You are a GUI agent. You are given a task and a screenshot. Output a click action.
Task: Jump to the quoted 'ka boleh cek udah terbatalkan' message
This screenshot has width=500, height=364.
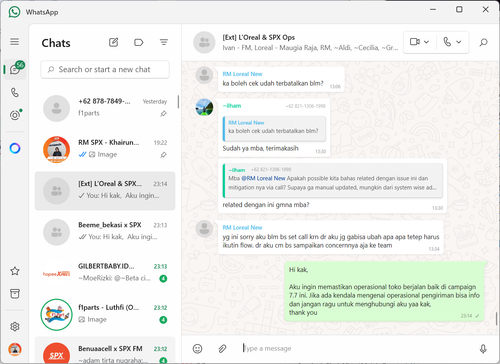[x=274, y=128]
